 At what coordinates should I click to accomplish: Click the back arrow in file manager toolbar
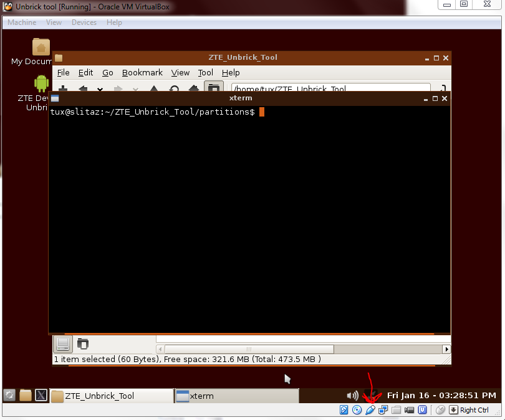(x=83, y=88)
